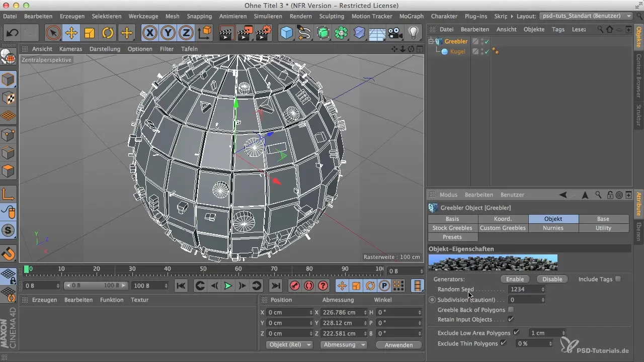Add a light object

point(413,33)
